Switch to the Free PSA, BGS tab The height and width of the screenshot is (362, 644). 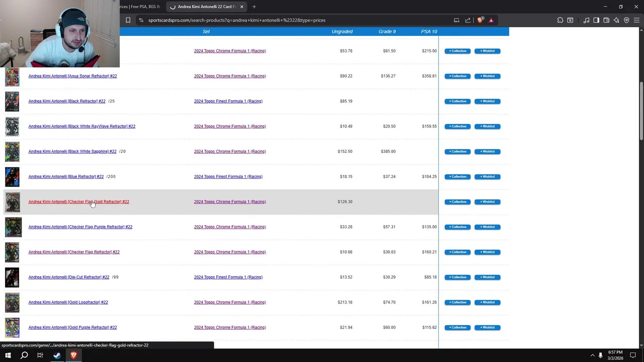[x=141, y=7]
